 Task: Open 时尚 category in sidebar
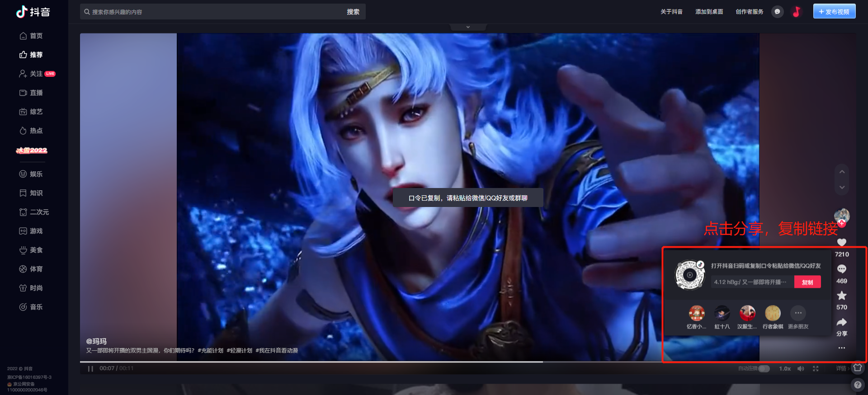[31, 288]
